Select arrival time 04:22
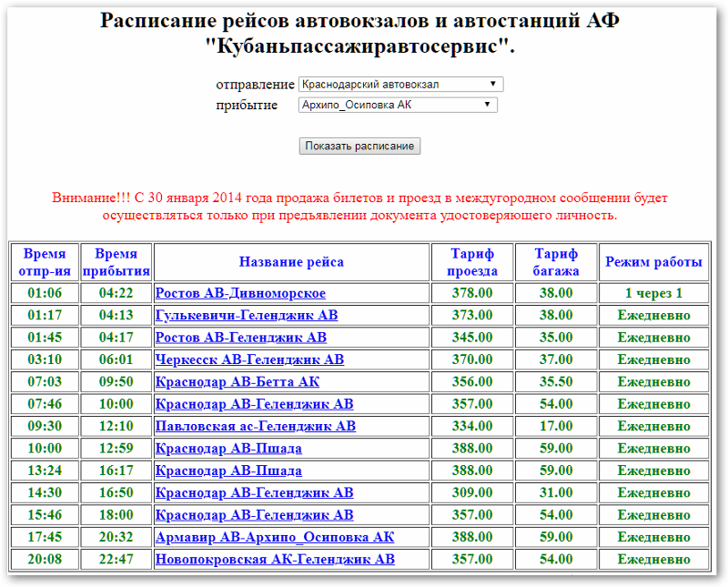This screenshot has width=728, height=587. pyautogui.click(x=116, y=293)
